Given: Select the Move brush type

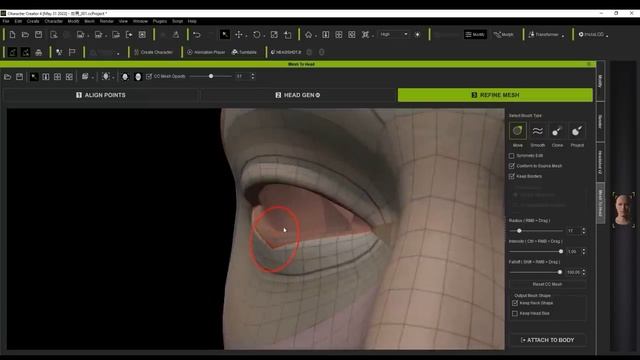Looking at the screenshot, I should click(518, 131).
